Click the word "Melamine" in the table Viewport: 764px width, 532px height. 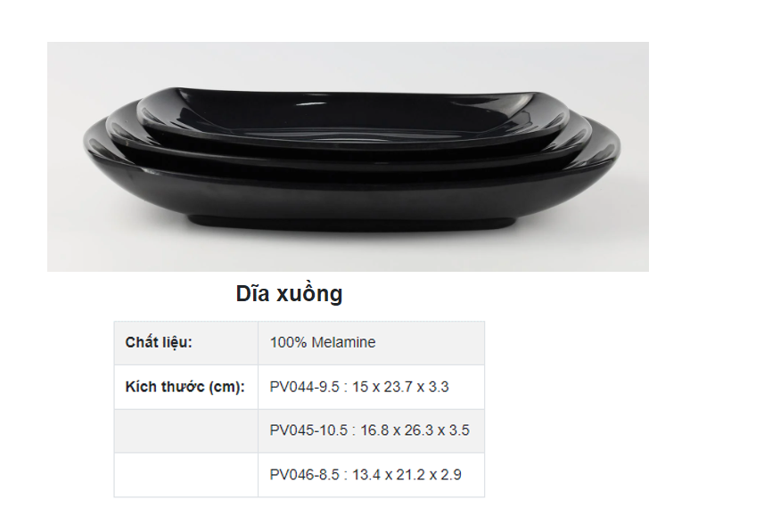point(343,342)
